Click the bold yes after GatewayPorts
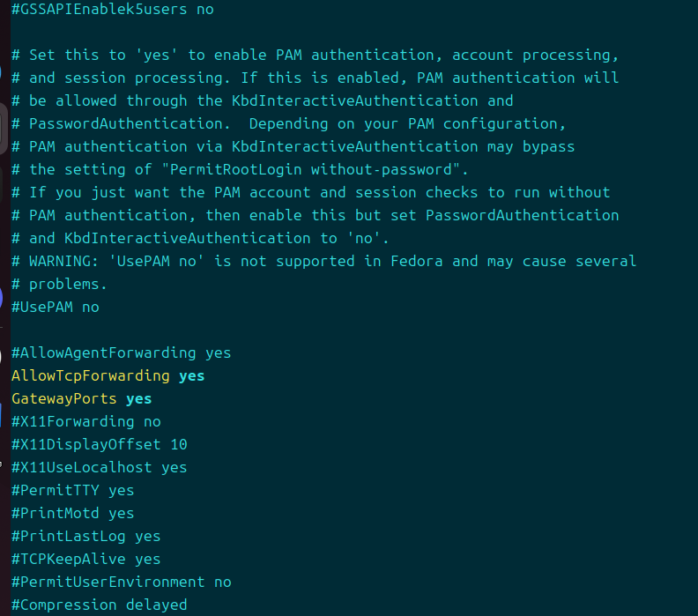 138,398
